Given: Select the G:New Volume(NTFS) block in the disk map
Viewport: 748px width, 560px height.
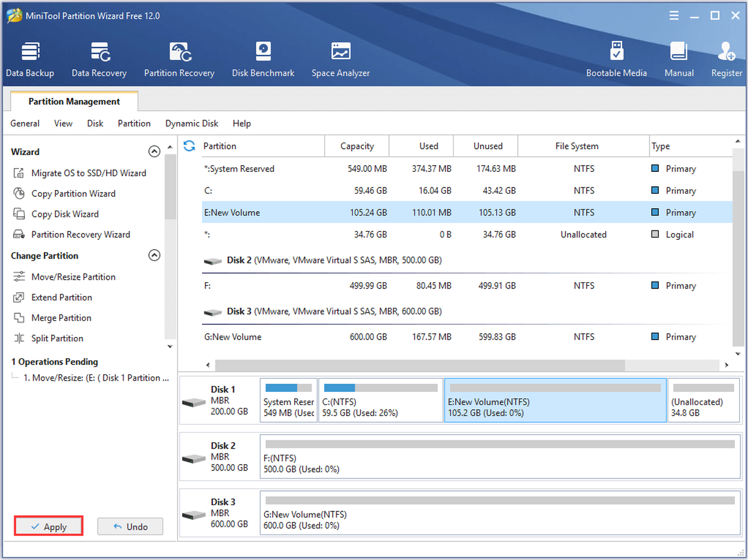Looking at the screenshot, I should pos(500,514).
